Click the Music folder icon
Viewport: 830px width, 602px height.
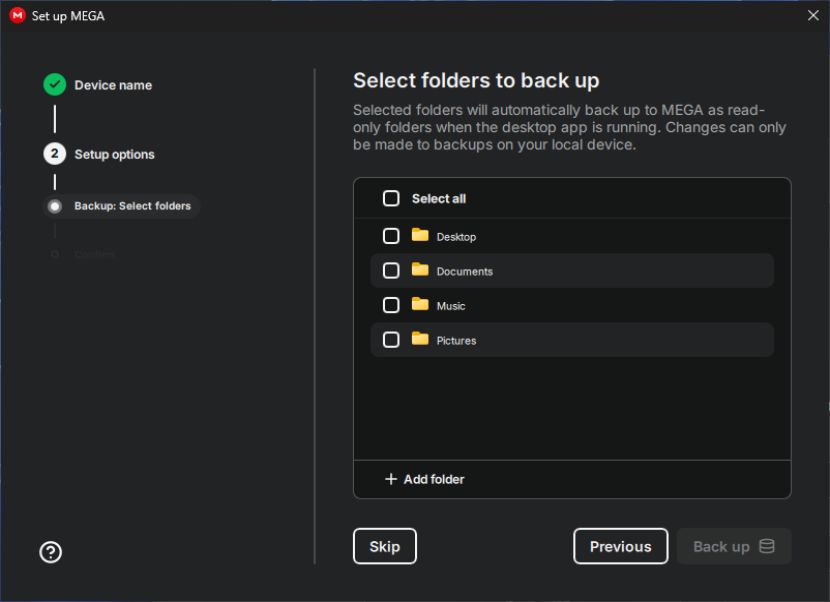[x=420, y=304]
